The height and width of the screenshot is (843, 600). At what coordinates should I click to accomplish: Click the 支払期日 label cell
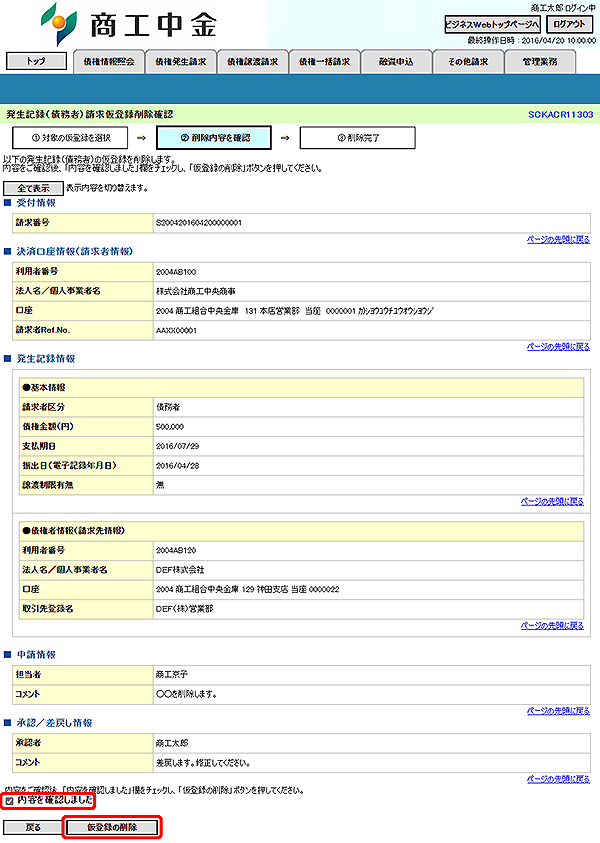point(86,446)
